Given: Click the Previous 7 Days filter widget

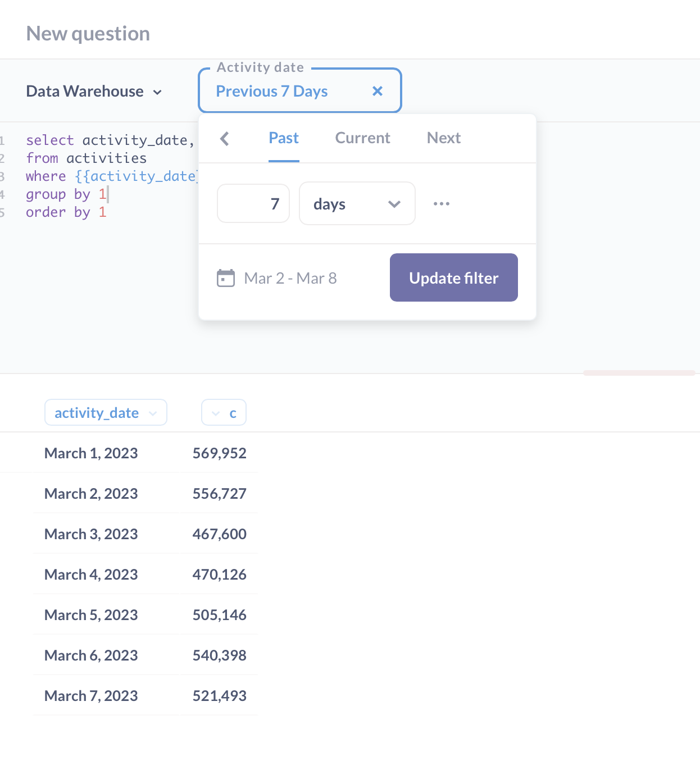Looking at the screenshot, I should (272, 91).
